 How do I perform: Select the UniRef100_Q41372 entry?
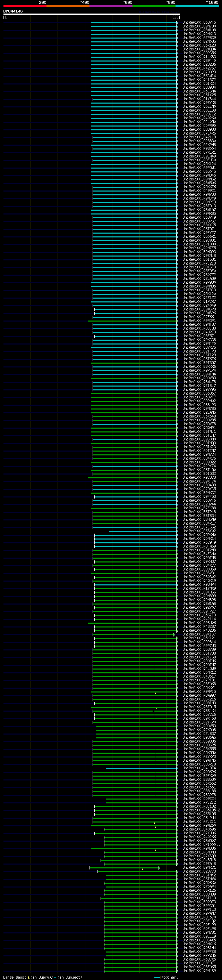[x=199, y=80]
